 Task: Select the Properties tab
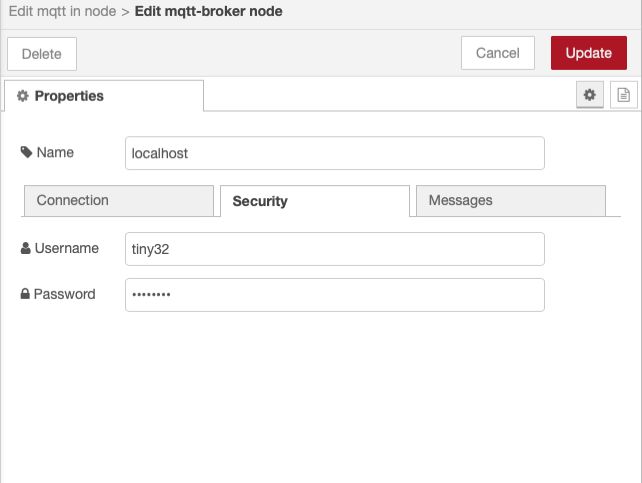104,96
